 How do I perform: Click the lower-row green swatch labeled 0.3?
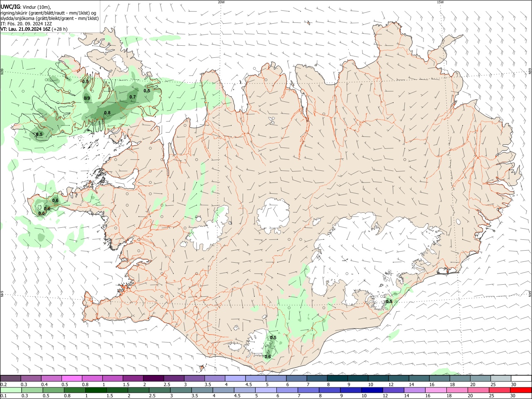[x=32, y=390]
